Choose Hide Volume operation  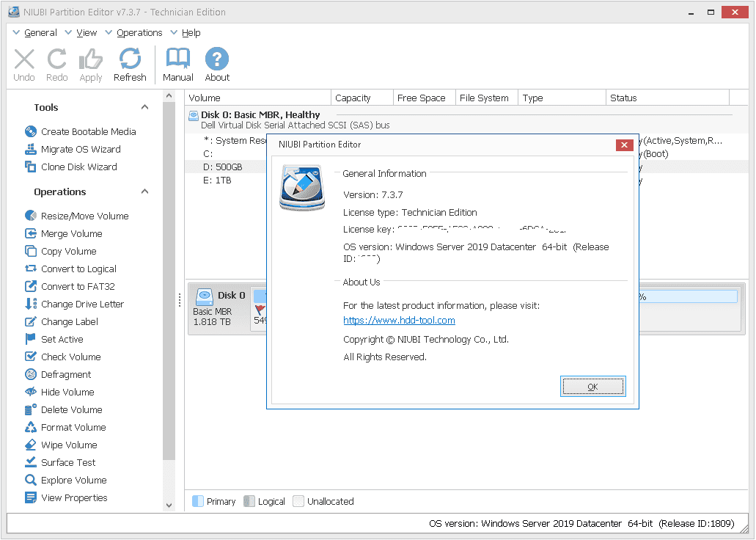pos(60,392)
